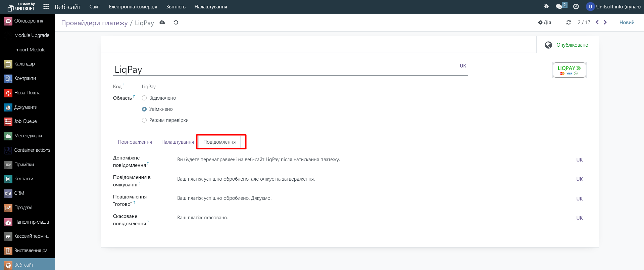The height and width of the screenshot is (270, 644).
Task: Discard changes with the undo arrow icon
Action: point(176,22)
